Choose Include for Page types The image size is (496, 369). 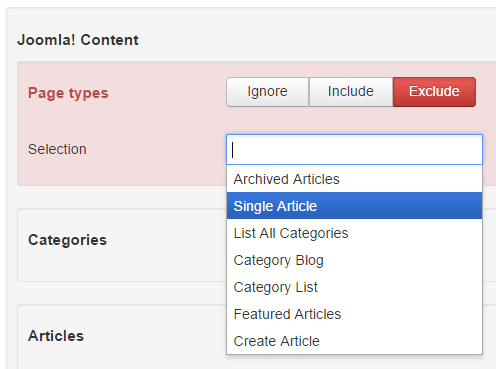(351, 92)
